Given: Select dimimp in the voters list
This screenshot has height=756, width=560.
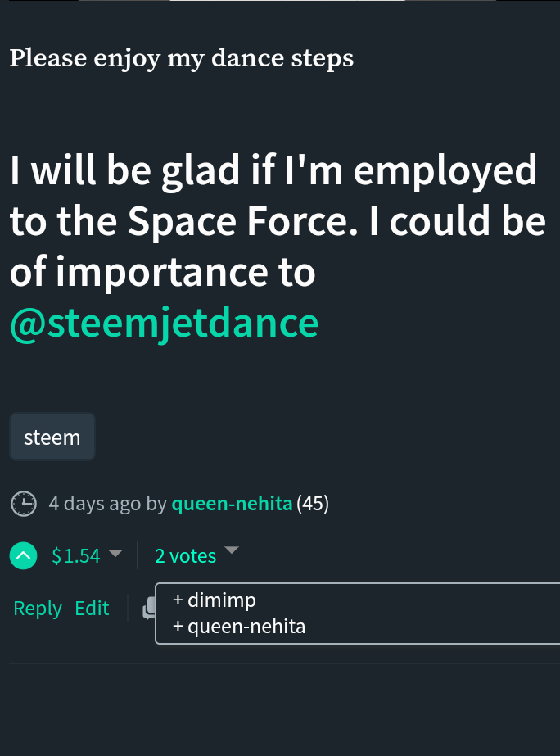Looking at the screenshot, I should tap(221, 600).
